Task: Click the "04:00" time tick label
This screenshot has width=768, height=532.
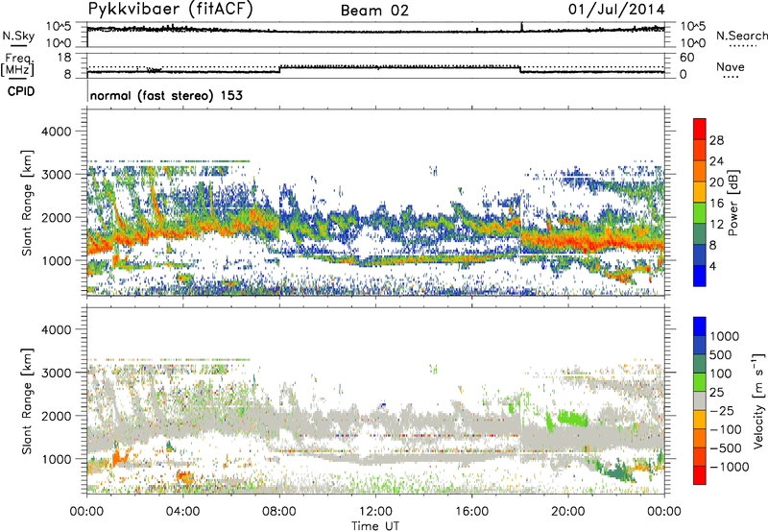Action: [182, 512]
